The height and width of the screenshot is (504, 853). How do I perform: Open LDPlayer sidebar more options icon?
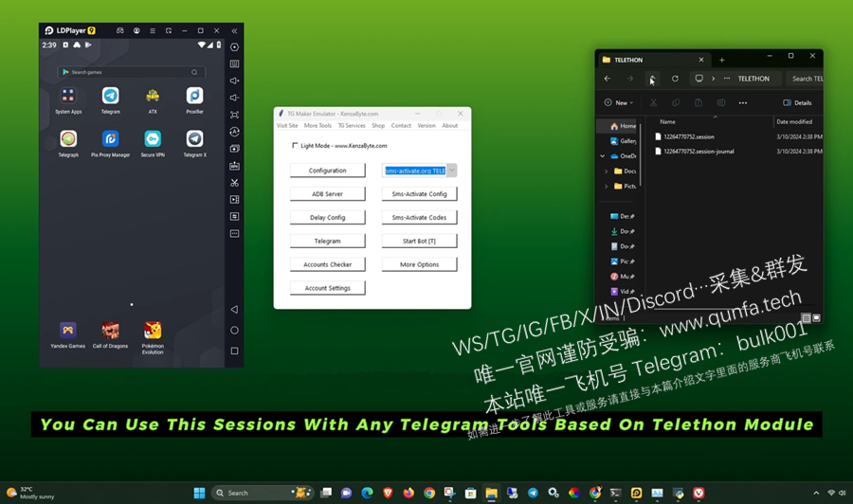click(x=234, y=234)
